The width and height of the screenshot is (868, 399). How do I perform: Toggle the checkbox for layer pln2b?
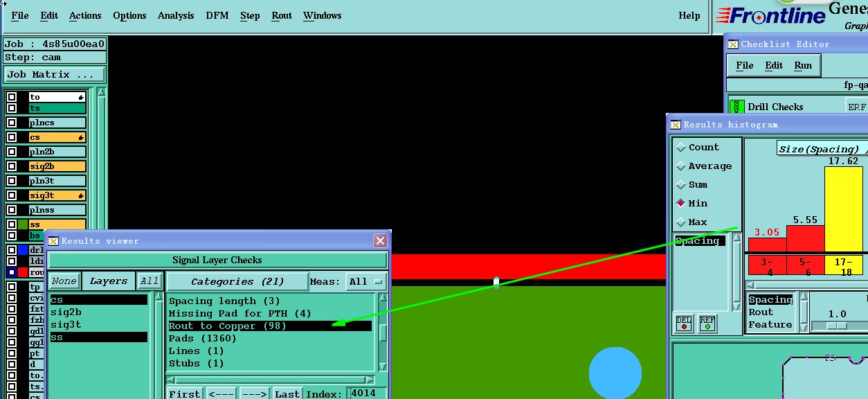(x=12, y=152)
